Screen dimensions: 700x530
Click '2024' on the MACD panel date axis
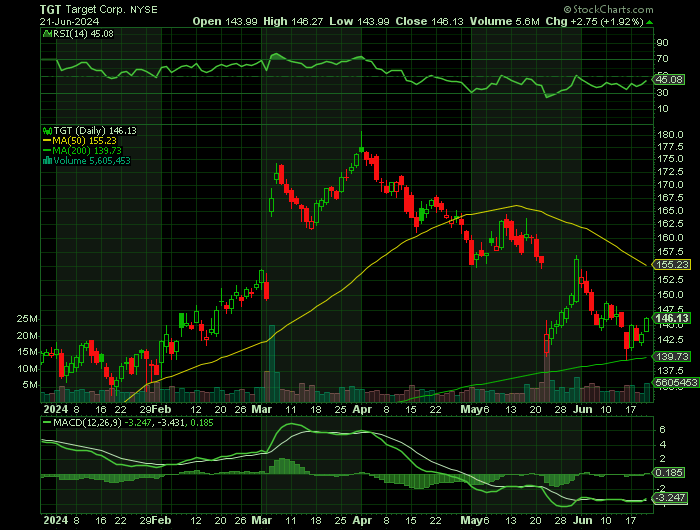[56, 520]
